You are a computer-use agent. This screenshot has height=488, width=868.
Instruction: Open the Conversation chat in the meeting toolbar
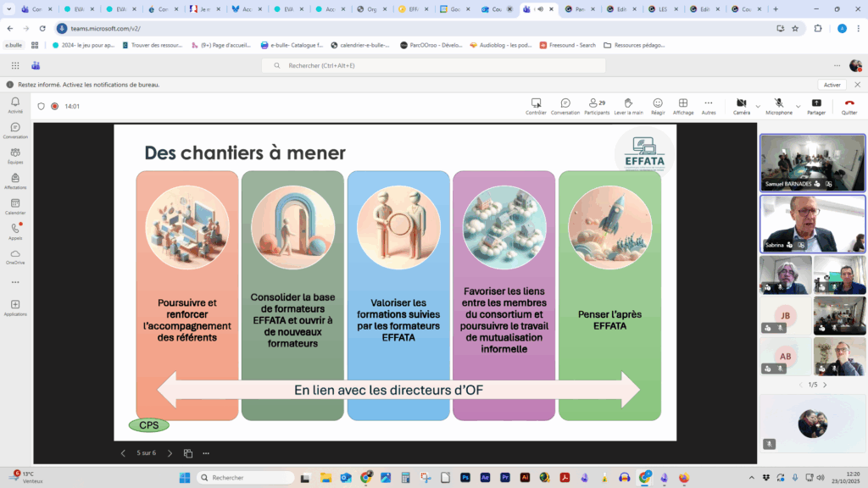565,103
